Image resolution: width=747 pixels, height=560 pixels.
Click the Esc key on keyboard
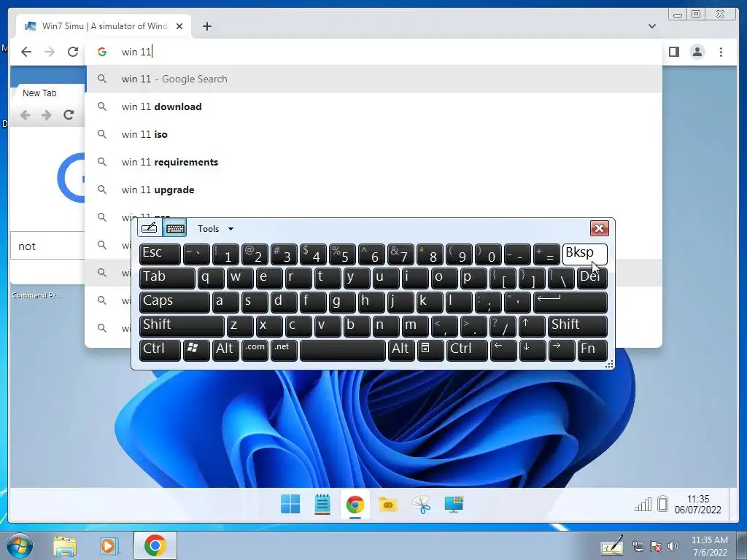click(x=160, y=254)
